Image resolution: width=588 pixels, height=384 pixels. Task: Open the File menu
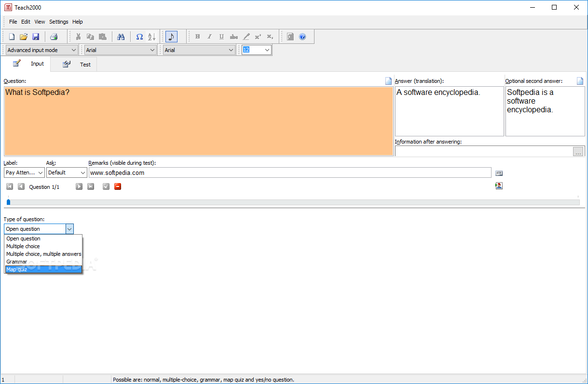coord(13,22)
